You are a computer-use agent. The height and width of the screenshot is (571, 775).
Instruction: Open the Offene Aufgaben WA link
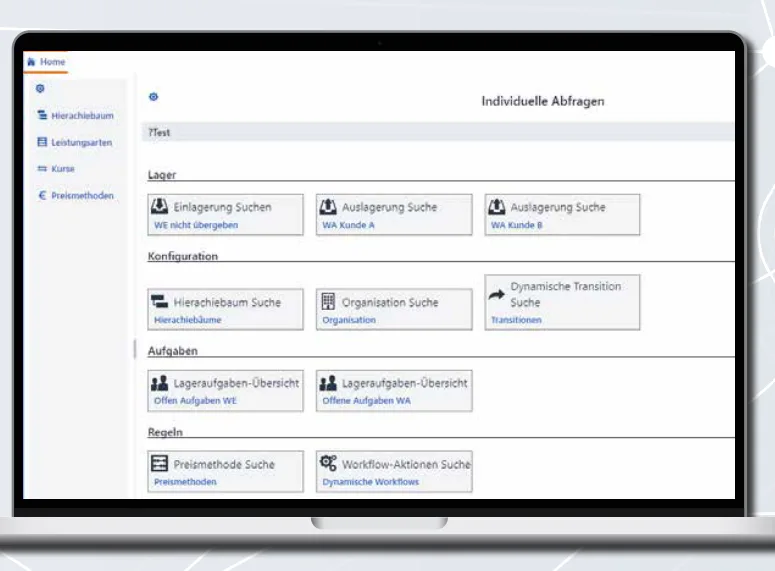click(x=366, y=400)
